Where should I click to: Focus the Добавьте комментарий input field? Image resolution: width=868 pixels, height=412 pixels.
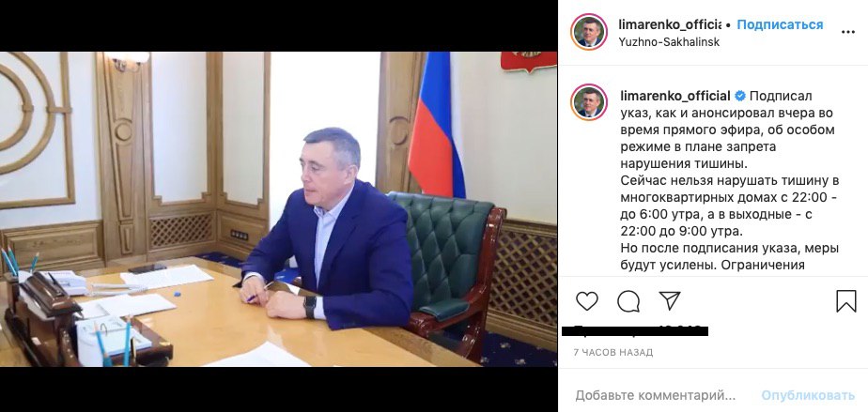pos(656,395)
